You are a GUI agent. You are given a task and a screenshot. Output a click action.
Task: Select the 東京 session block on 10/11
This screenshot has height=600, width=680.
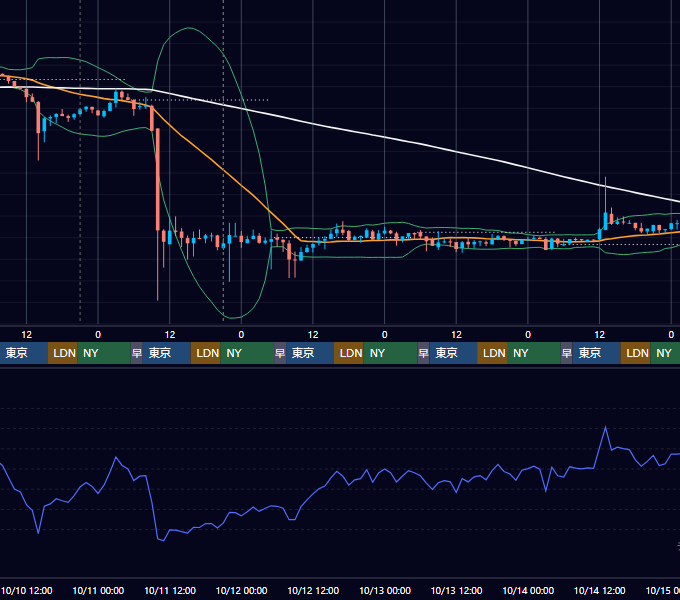coord(167,353)
